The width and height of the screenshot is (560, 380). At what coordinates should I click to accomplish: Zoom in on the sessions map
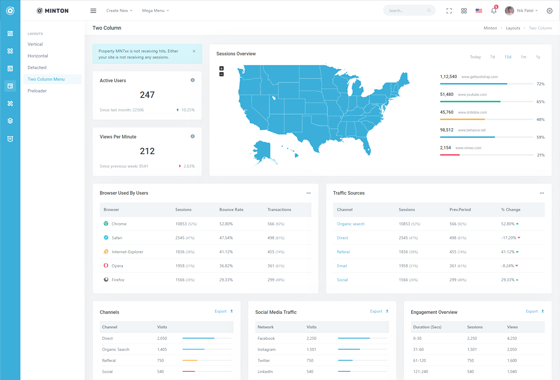221,68
